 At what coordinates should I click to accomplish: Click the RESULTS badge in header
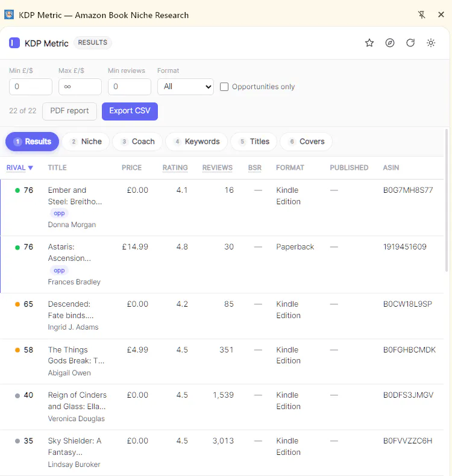pyautogui.click(x=93, y=43)
